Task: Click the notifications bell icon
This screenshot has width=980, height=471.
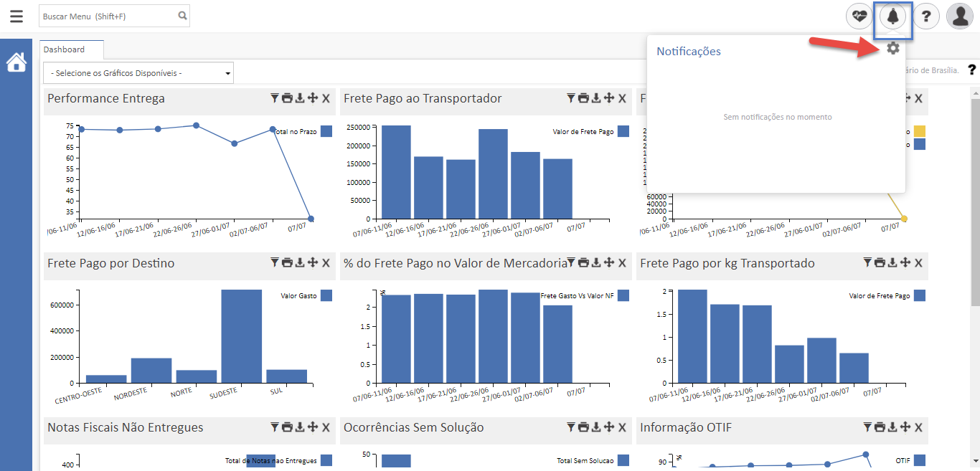Action: coord(892,16)
